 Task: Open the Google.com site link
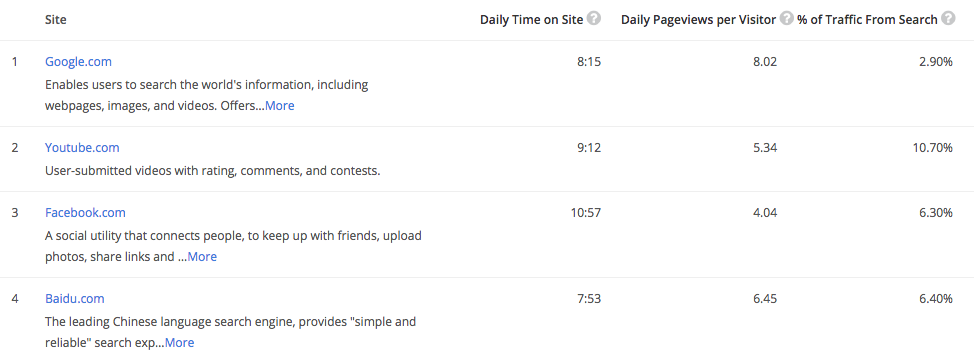pos(78,61)
